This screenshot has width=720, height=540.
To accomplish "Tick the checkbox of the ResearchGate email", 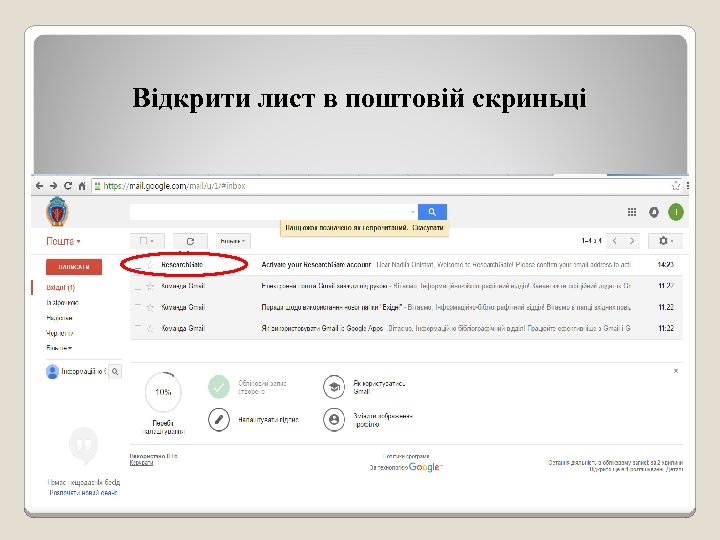I will point(138,265).
